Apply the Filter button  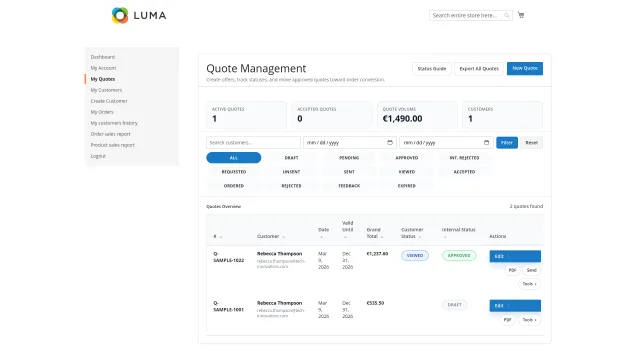pos(507,142)
